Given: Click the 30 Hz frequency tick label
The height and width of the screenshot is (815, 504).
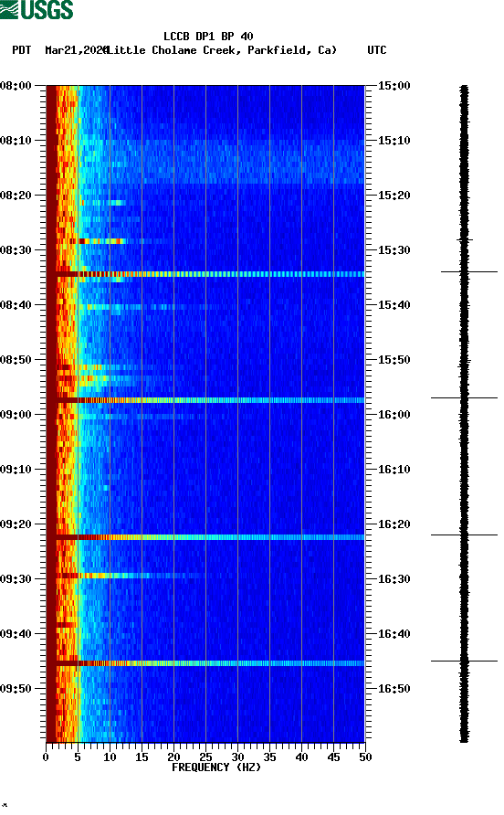Looking at the screenshot, I should point(237,757).
